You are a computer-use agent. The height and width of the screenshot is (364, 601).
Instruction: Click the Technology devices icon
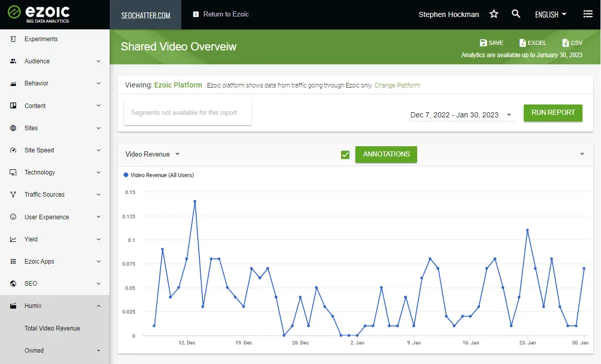pos(13,172)
